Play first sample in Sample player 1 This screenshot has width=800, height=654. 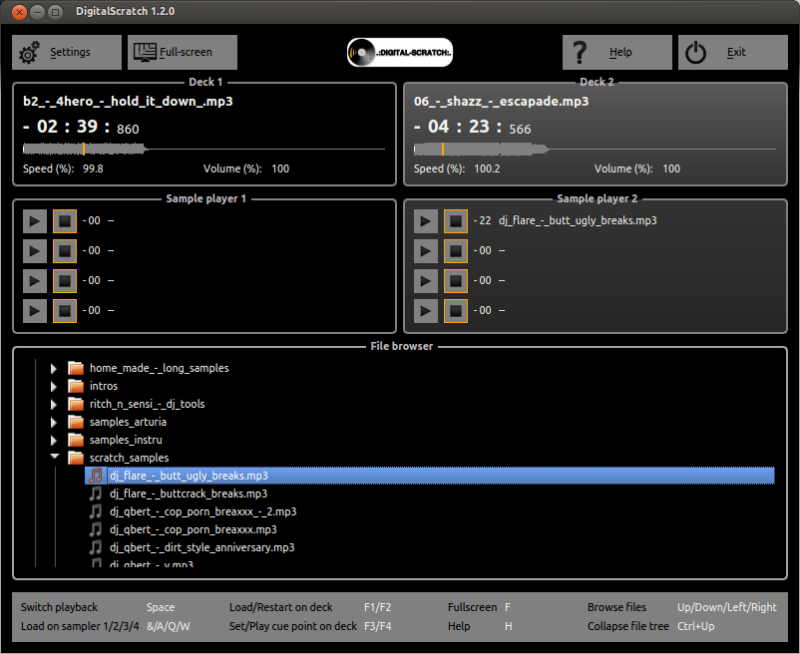coord(35,221)
